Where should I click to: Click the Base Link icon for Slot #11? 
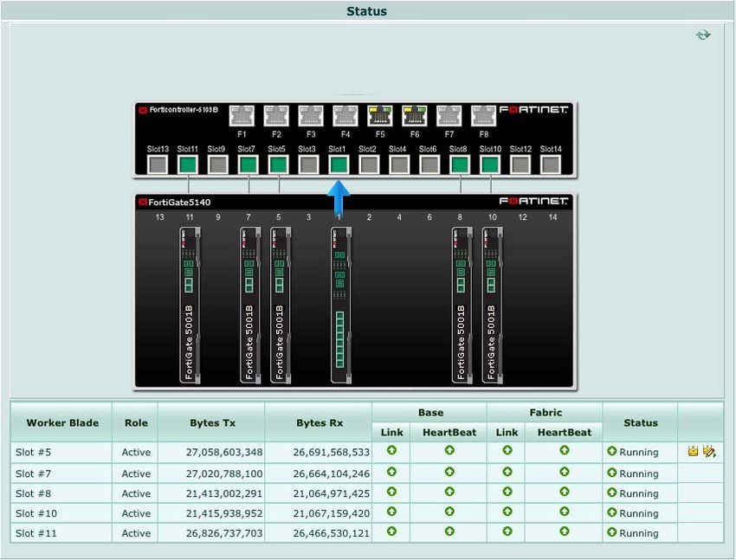(x=391, y=531)
